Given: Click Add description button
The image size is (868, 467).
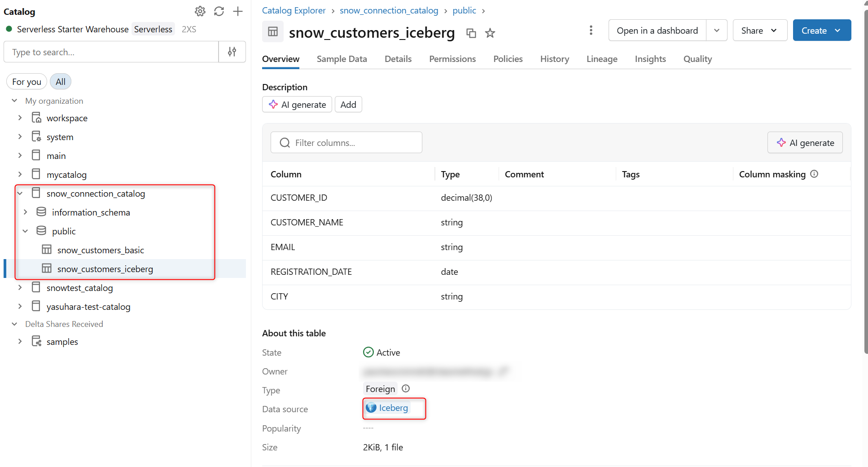Looking at the screenshot, I should 348,105.
